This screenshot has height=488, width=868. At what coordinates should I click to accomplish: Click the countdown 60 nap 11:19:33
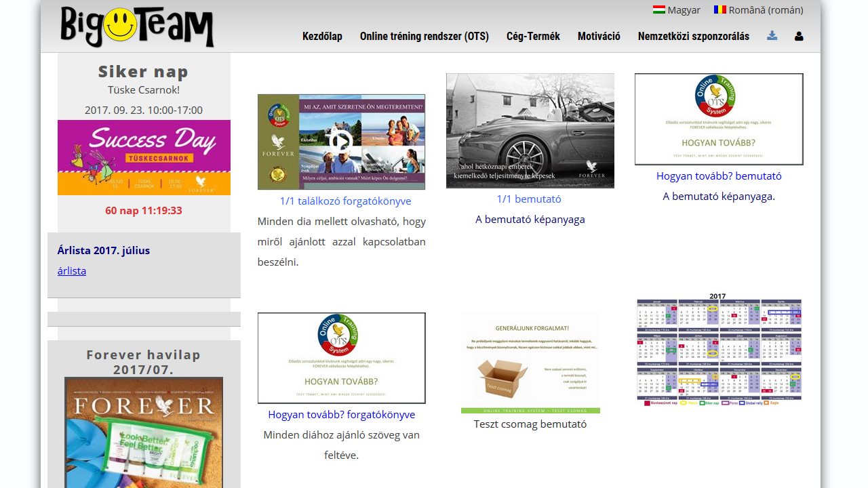tap(144, 211)
